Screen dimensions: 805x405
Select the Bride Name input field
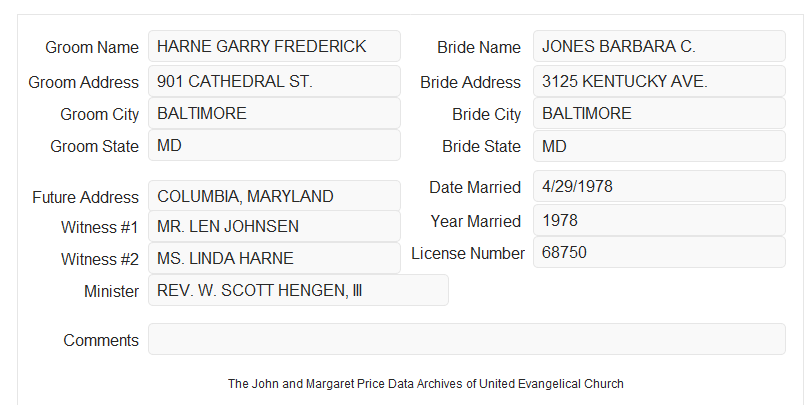[659, 46]
